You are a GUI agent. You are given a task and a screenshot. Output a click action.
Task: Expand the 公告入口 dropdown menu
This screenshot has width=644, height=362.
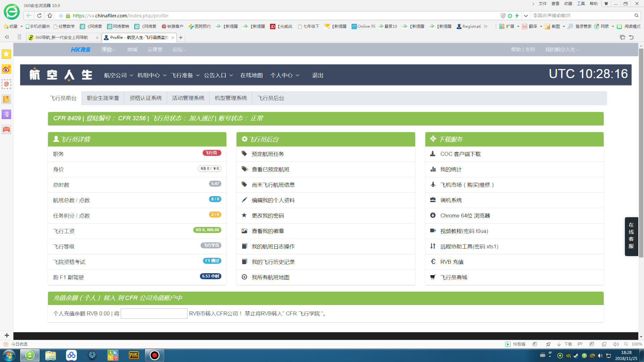coord(218,75)
